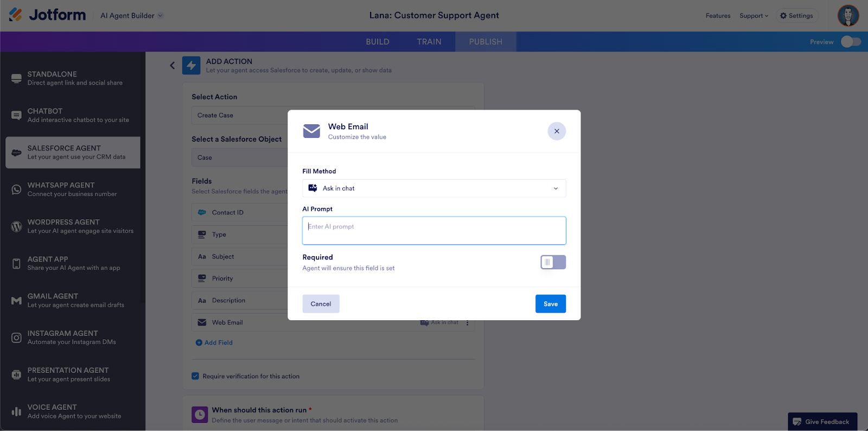Click the Cancel button

(x=321, y=304)
